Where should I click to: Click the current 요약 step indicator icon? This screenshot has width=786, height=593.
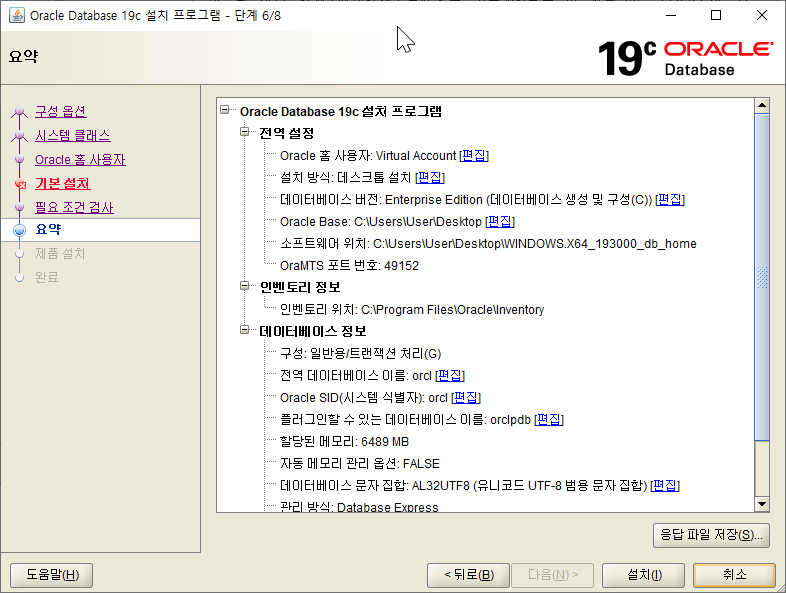pyautogui.click(x=20, y=230)
